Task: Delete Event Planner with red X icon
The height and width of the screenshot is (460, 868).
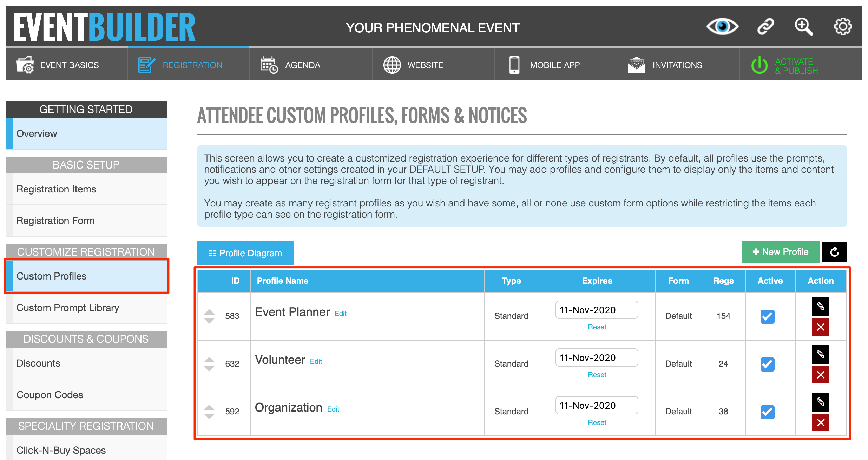Action: click(821, 327)
